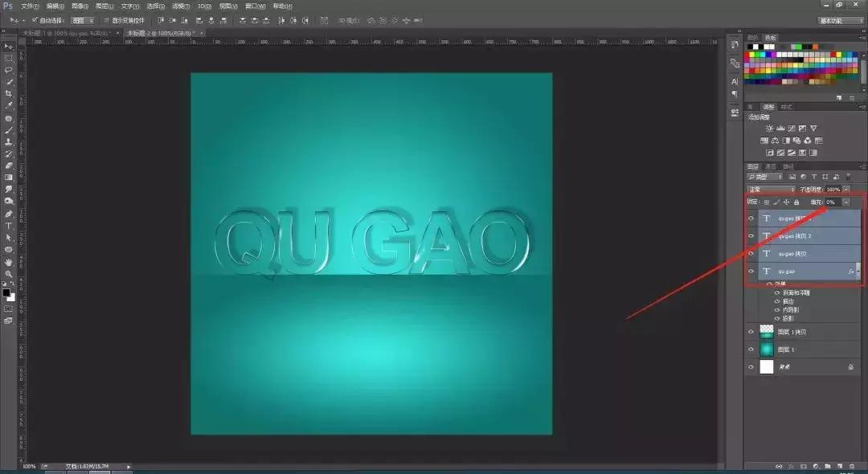The image size is (868, 474).
Task: Open fx effects on qu gao layer
Action: coord(851,272)
